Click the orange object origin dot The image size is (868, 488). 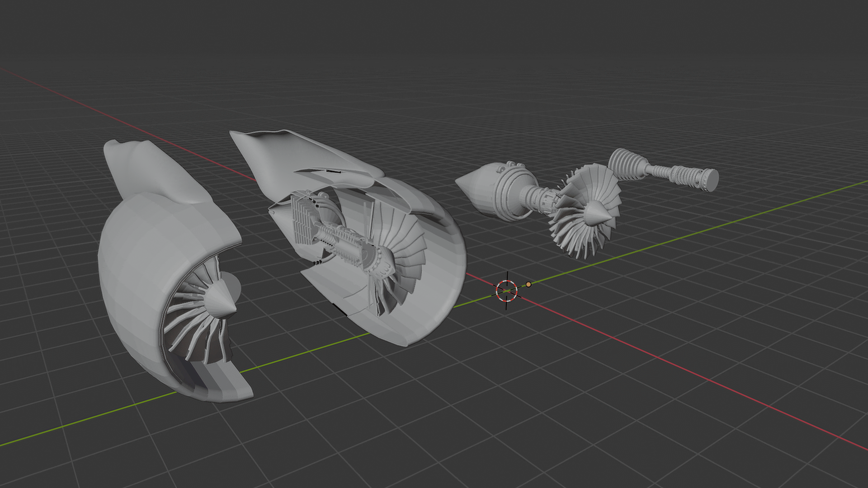(x=528, y=284)
